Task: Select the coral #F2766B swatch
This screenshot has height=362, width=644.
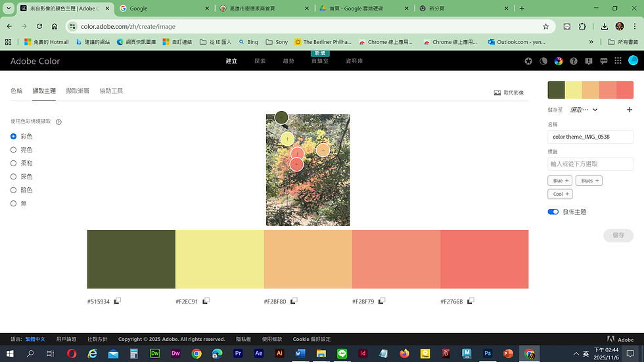Action: coord(484,259)
